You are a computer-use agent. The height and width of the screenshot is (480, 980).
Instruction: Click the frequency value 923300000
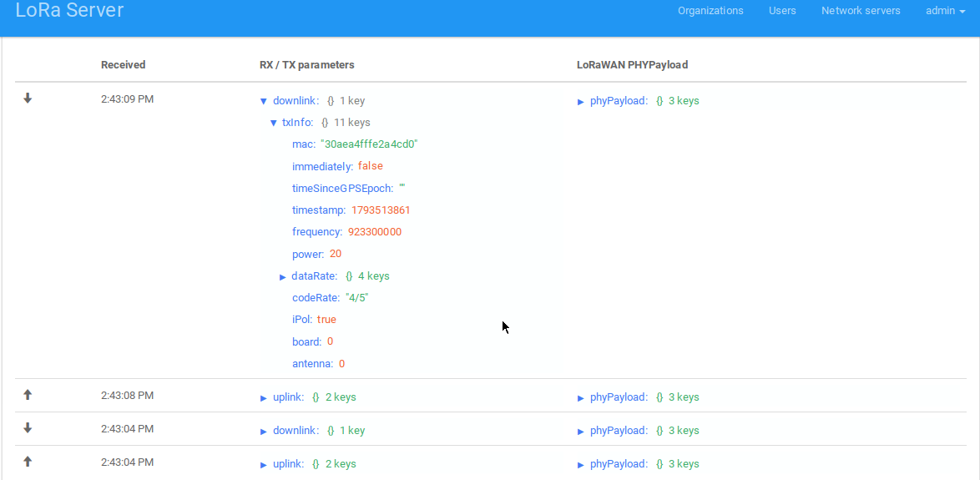(374, 232)
